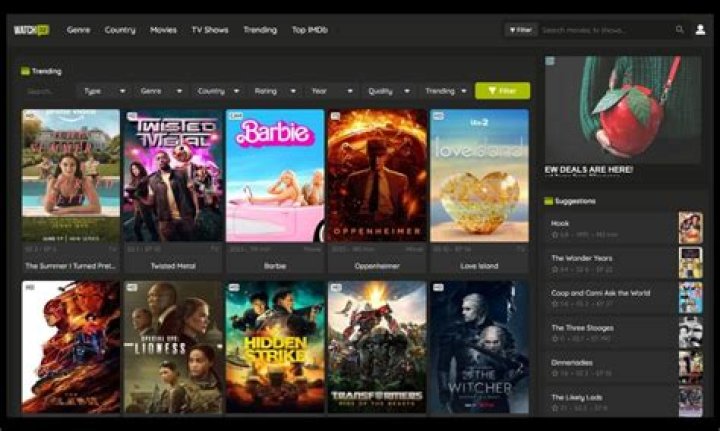Click the search magnifier icon
Image resolution: width=720 pixels, height=431 pixels.
tap(680, 30)
